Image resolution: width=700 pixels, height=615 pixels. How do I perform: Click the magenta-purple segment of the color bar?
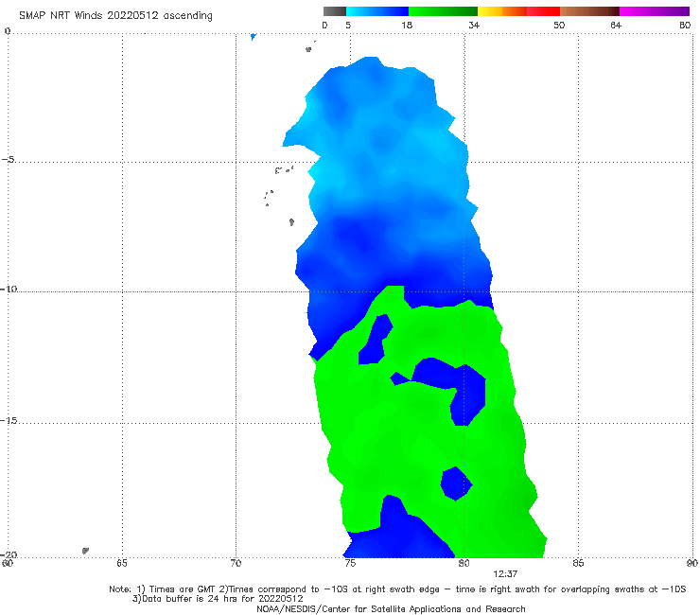(x=655, y=11)
